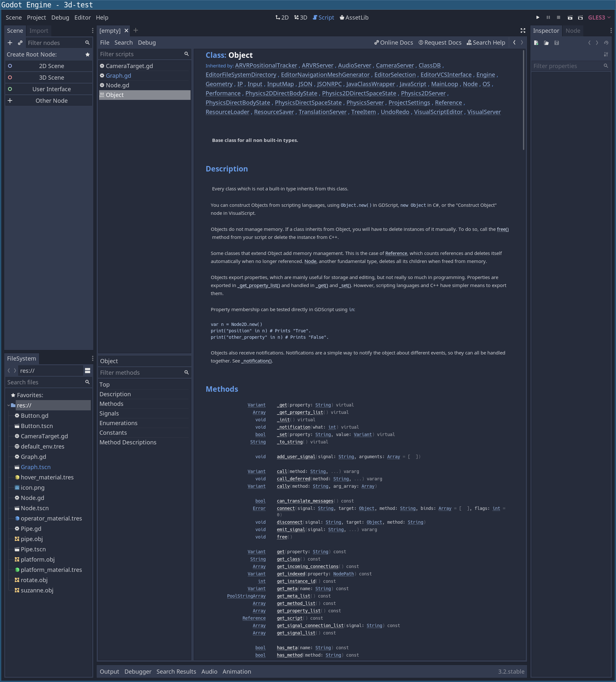The height and width of the screenshot is (682, 616).
Task: Follow the Reference class link in the description
Action: click(396, 253)
